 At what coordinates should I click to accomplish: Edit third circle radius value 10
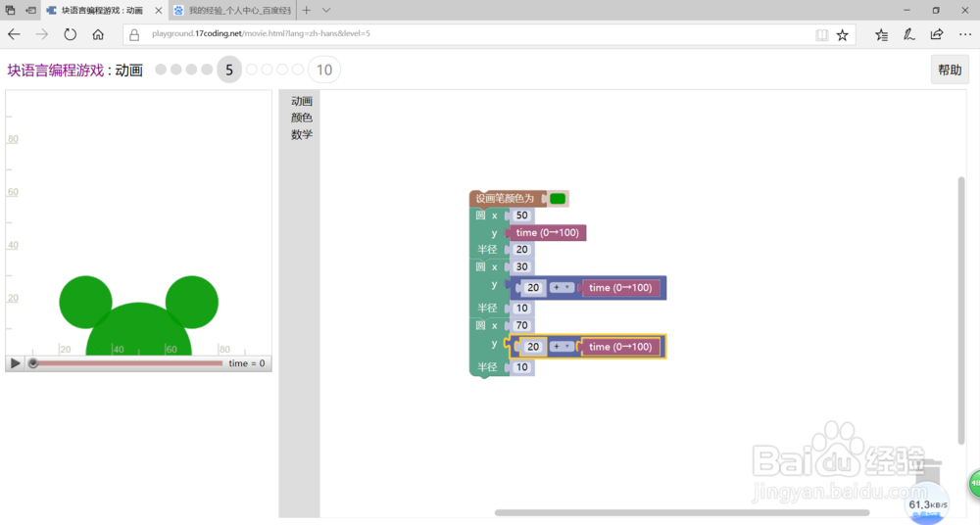(x=522, y=367)
